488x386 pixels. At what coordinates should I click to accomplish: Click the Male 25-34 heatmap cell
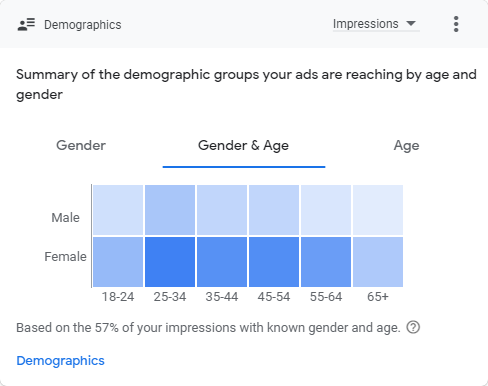point(170,210)
